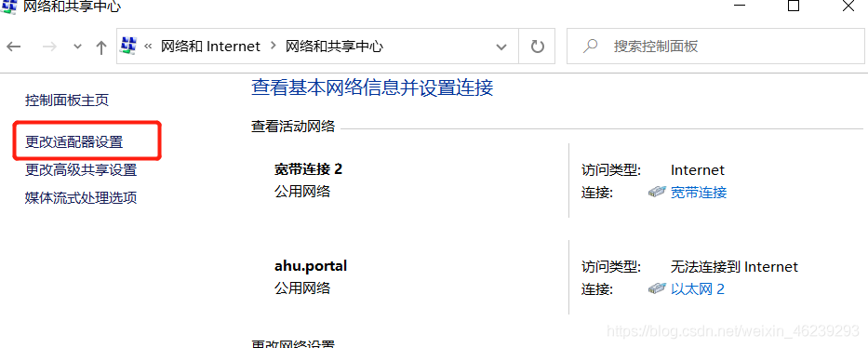This screenshot has width=868, height=348.
Task: Go forward with the right arrow
Action: pos(49,47)
